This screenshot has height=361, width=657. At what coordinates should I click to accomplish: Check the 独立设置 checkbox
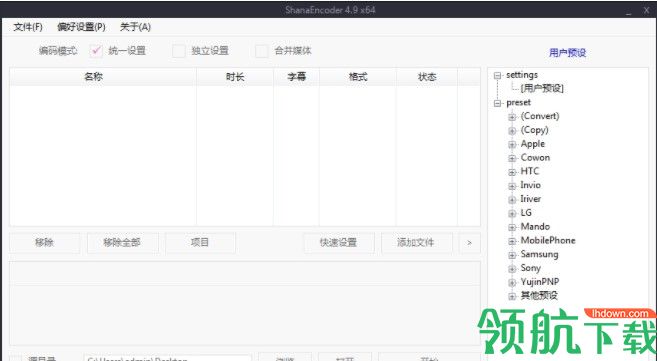[x=179, y=51]
